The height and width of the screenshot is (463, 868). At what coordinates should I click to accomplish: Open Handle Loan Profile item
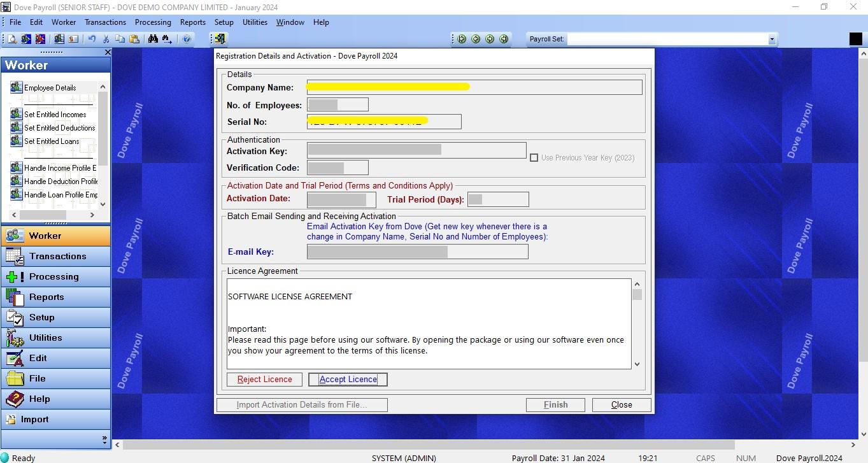click(53, 194)
